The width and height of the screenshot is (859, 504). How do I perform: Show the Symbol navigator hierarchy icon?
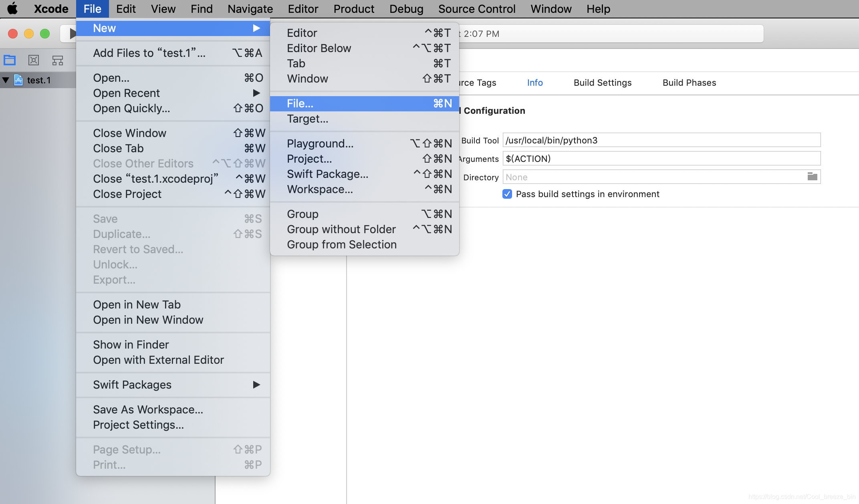tap(58, 60)
